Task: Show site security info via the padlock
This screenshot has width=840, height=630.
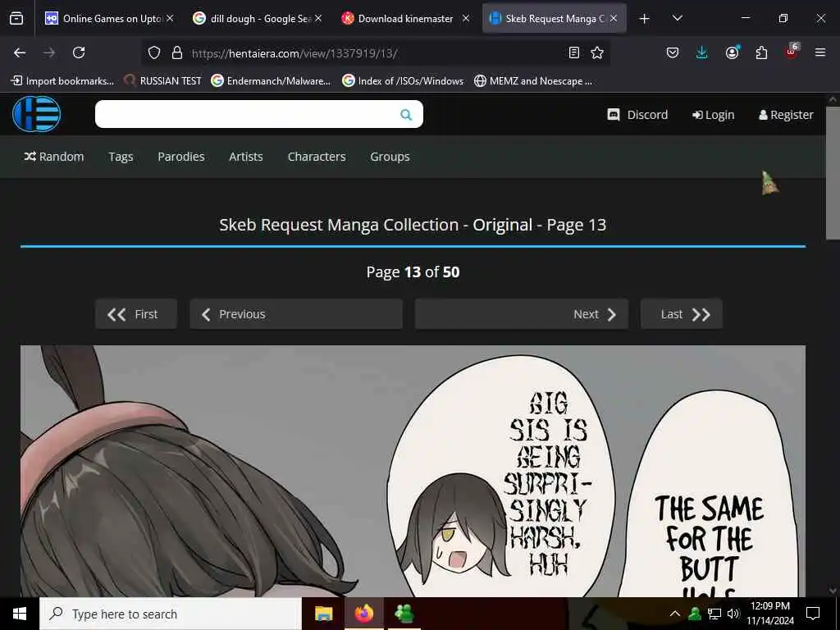Action: click(x=177, y=52)
